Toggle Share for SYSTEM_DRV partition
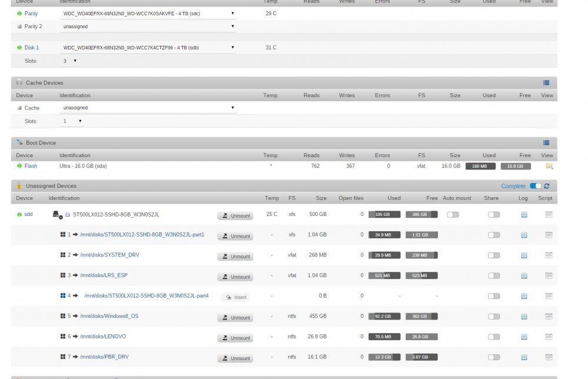The width and height of the screenshot is (588, 379). tap(494, 255)
